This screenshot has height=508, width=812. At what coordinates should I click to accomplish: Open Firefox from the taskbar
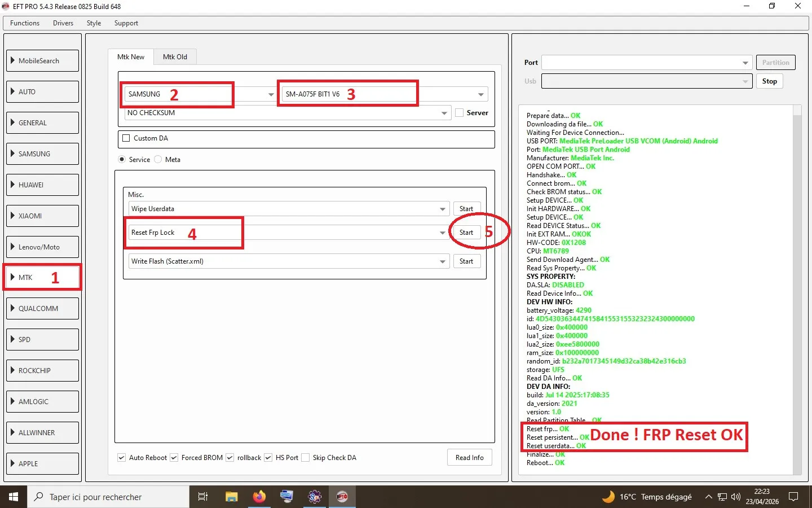pyautogui.click(x=259, y=497)
